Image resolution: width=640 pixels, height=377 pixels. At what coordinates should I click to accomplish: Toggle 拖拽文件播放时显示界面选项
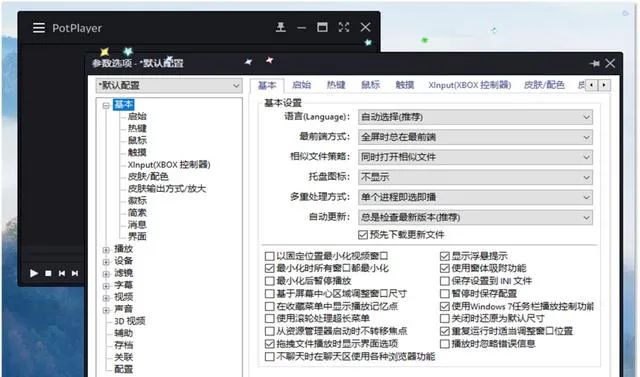pos(269,344)
